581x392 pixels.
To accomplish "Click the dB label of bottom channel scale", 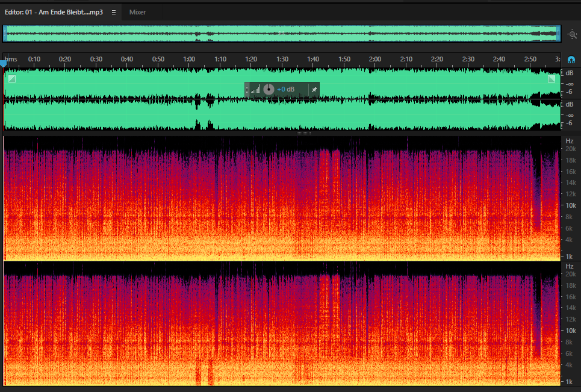I will (x=570, y=105).
